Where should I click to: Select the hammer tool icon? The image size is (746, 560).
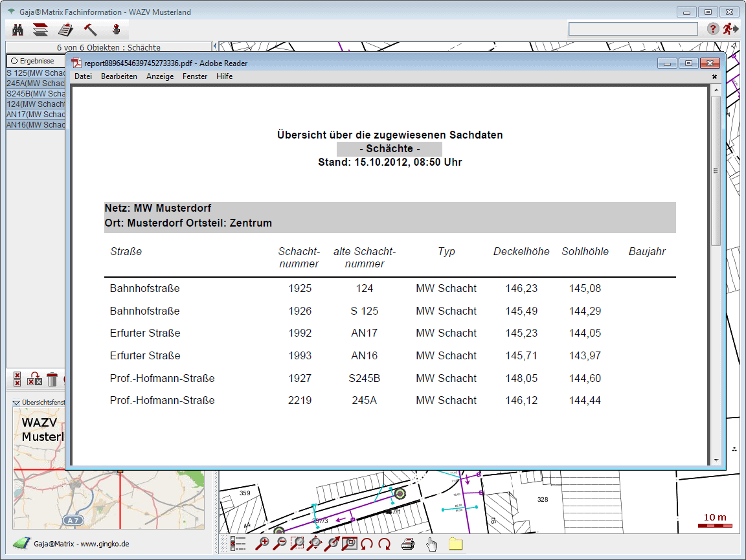pyautogui.click(x=90, y=29)
